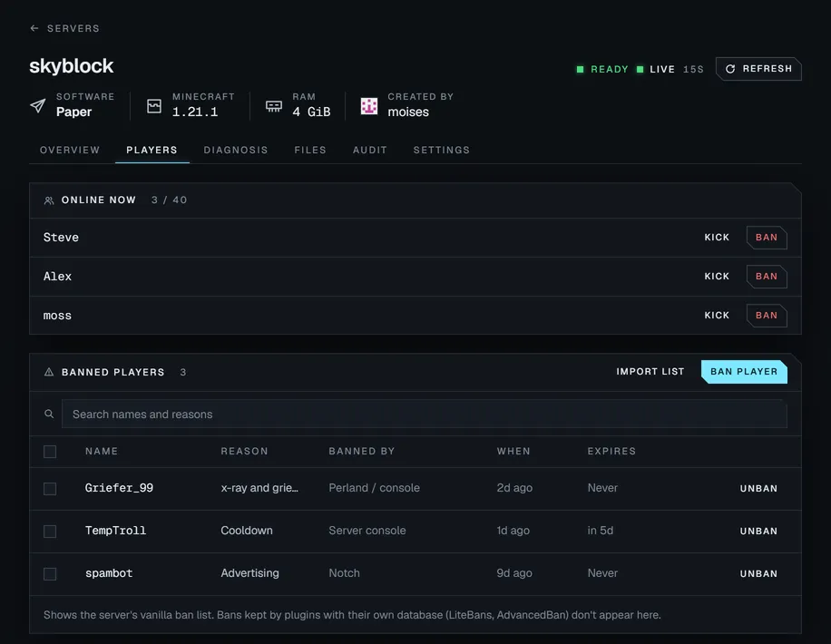Click 'Notch' banned-by cell
The height and width of the screenshot is (644, 831).
point(344,573)
